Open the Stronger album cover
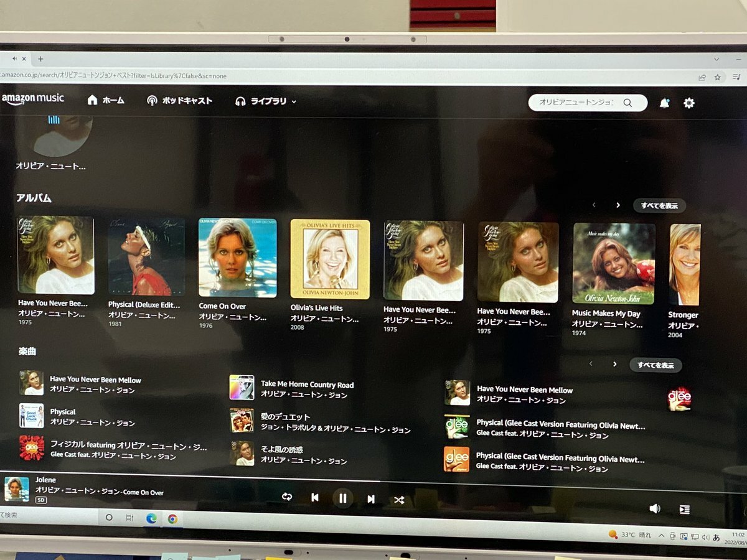 685,264
